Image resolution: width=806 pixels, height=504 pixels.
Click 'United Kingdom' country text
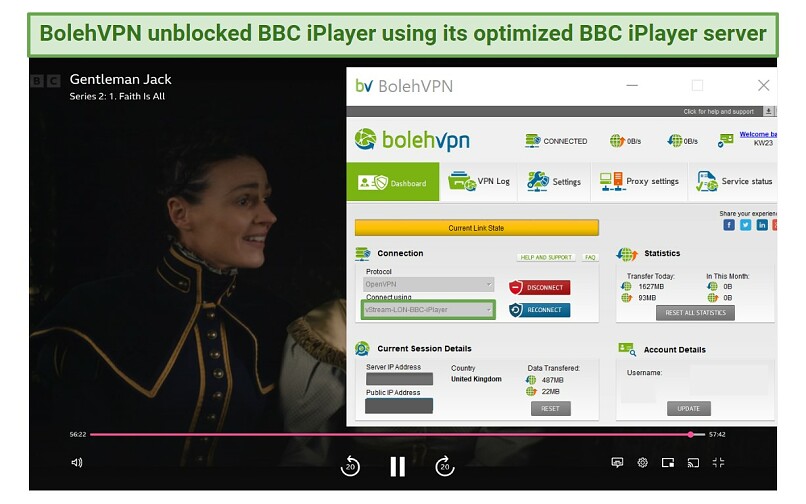point(476,379)
